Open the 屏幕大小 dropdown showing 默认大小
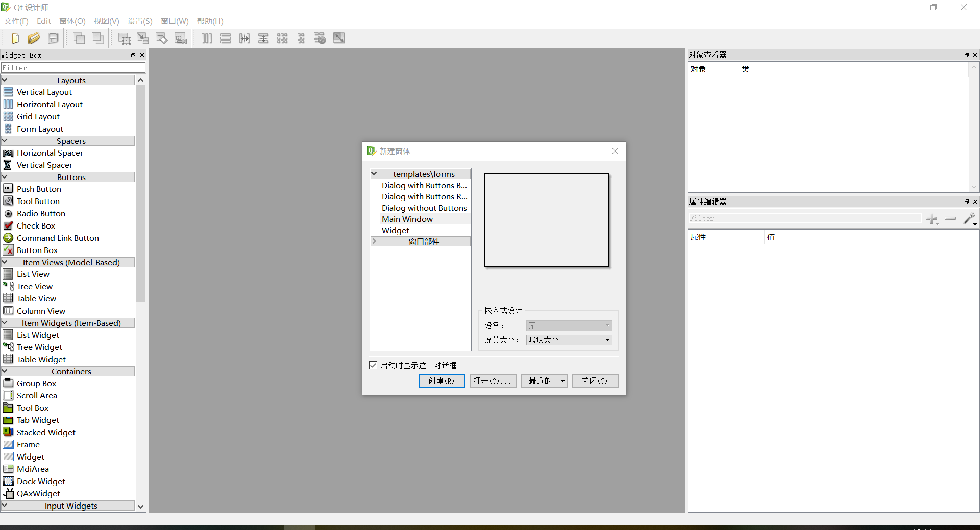This screenshot has height=530, width=980. (568, 340)
